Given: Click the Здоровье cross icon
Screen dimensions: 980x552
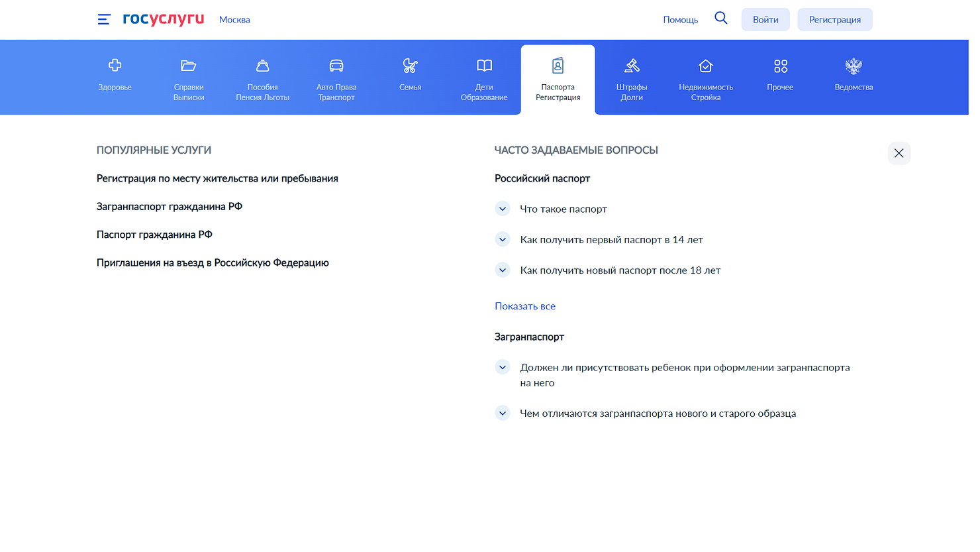Looking at the screenshot, I should click(115, 65).
